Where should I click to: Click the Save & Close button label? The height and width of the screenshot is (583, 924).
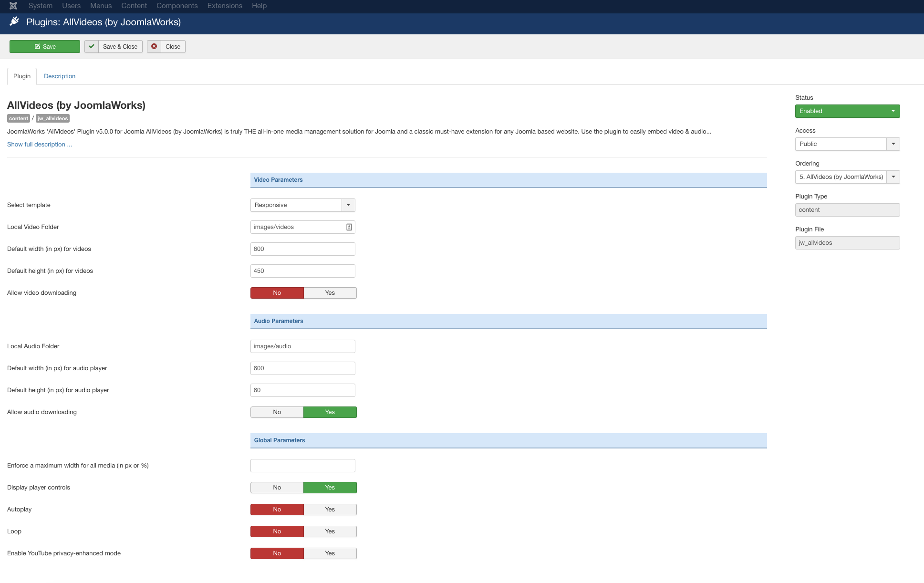(x=120, y=46)
